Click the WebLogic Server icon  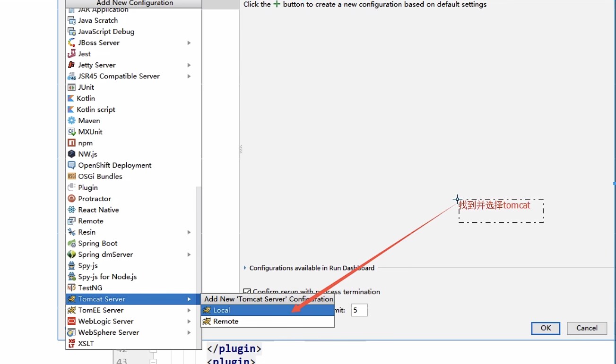click(x=72, y=321)
